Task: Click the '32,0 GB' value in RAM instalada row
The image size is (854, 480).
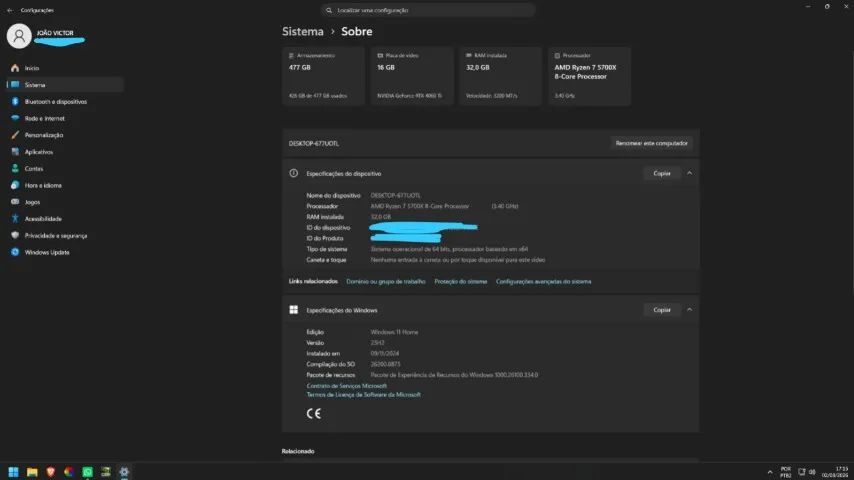Action: coord(381,217)
